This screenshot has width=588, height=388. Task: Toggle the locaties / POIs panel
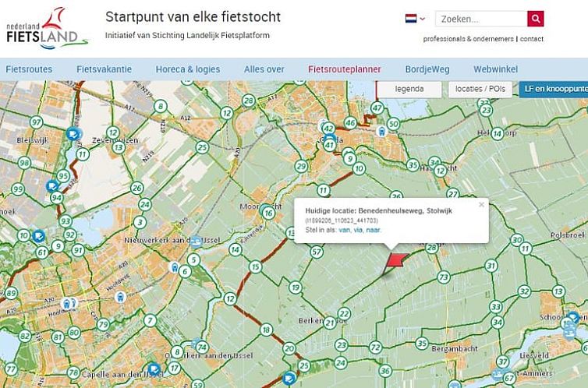tap(480, 90)
